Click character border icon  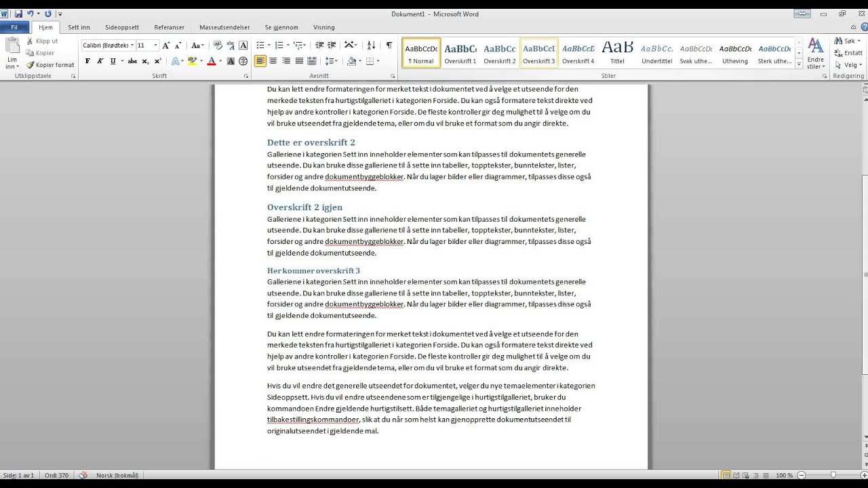[x=243, y=45]
